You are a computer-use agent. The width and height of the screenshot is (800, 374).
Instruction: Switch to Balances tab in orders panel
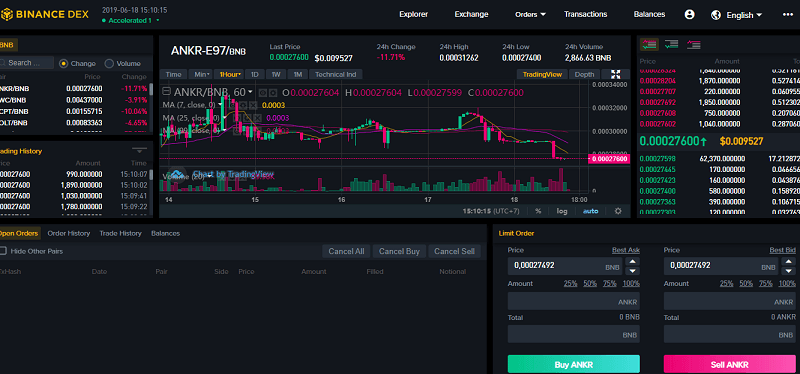click(165, 233)
